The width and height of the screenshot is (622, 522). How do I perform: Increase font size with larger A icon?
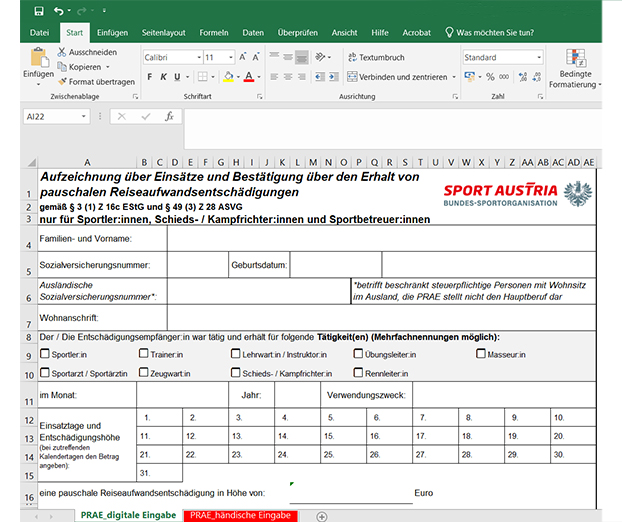[x=242, y=57]
